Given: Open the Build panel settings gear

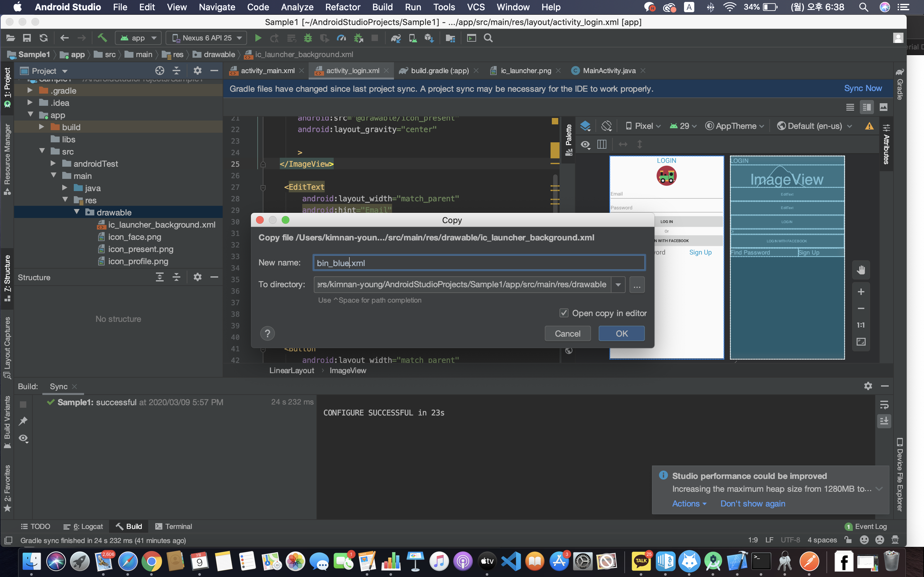Looking at the screenshot, I should tap(868, 386).
